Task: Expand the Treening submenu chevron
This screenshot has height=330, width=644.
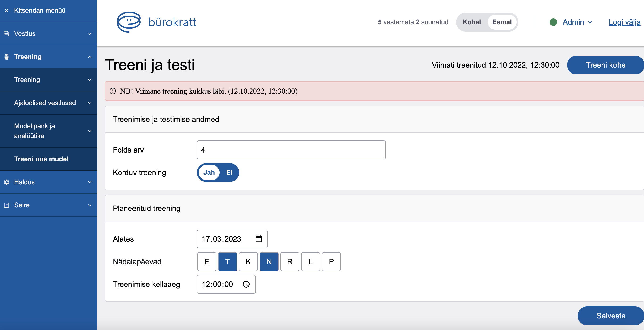Action: click(90, 80)
